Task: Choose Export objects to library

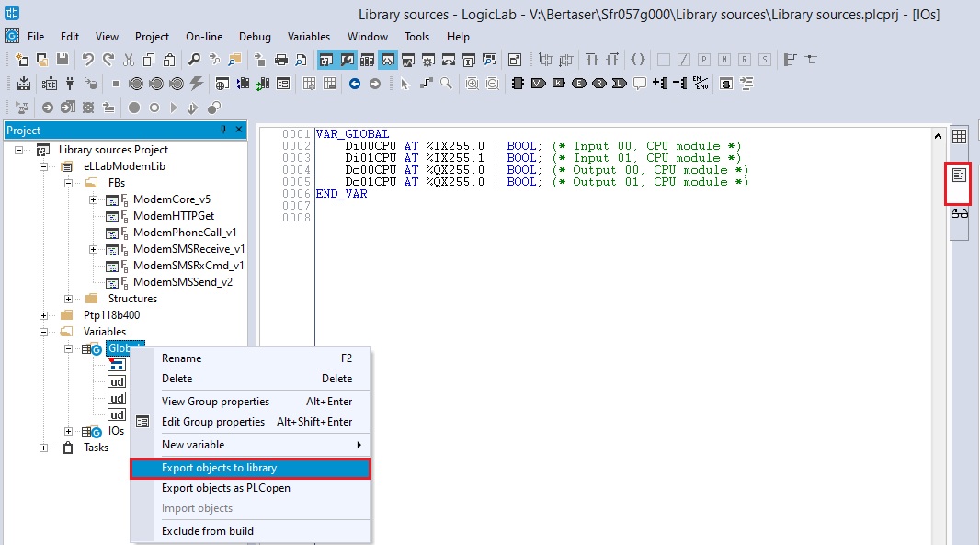Action: pyautogui.click(x=251, y=468)
